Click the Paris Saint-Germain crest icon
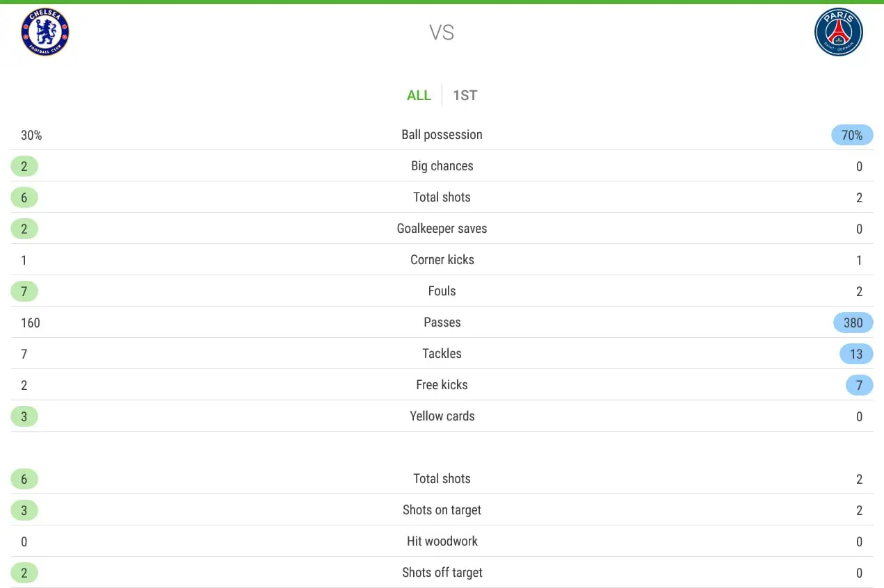Image resolution: width=884 pixels, height=588 pixels. (x=838, y=33)
